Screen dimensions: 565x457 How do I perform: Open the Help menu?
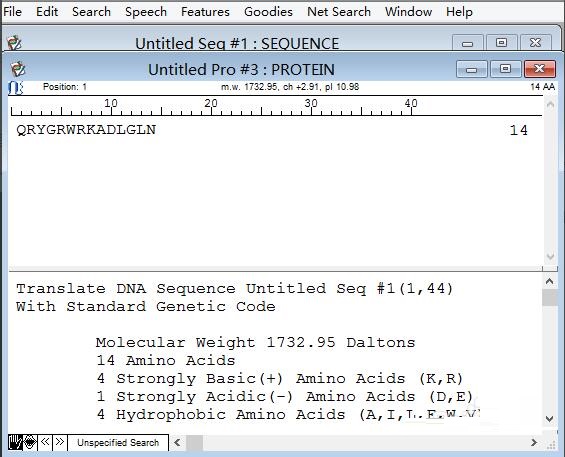(459, 12)
